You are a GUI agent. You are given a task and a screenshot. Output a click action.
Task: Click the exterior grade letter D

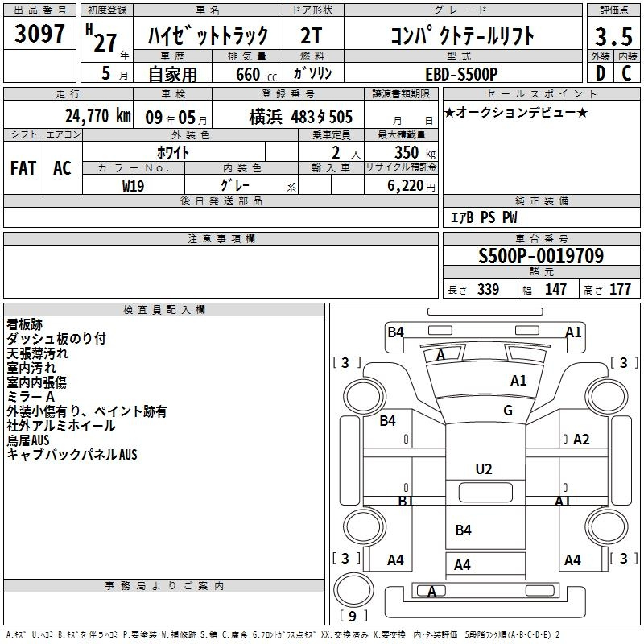600,73
